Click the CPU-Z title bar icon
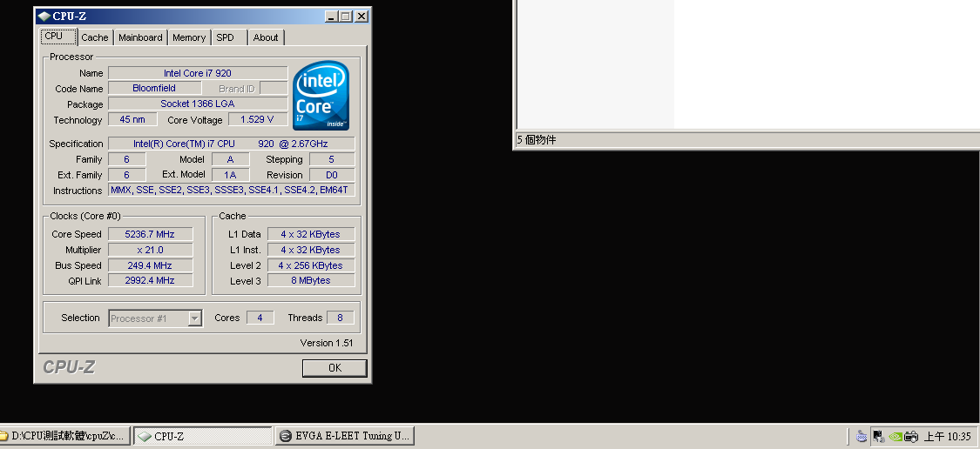Viewport: 980px width, 449px height. [x=44, y=17]
